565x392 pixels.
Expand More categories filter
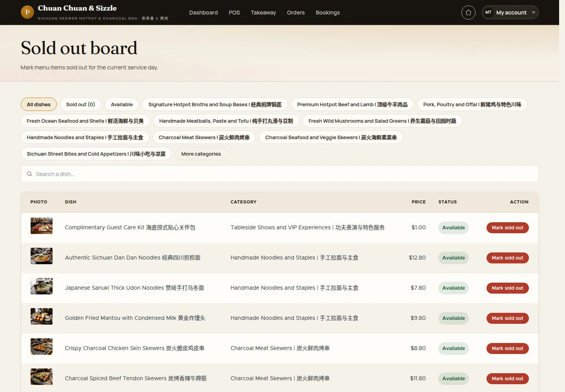(x=201, y=154)
